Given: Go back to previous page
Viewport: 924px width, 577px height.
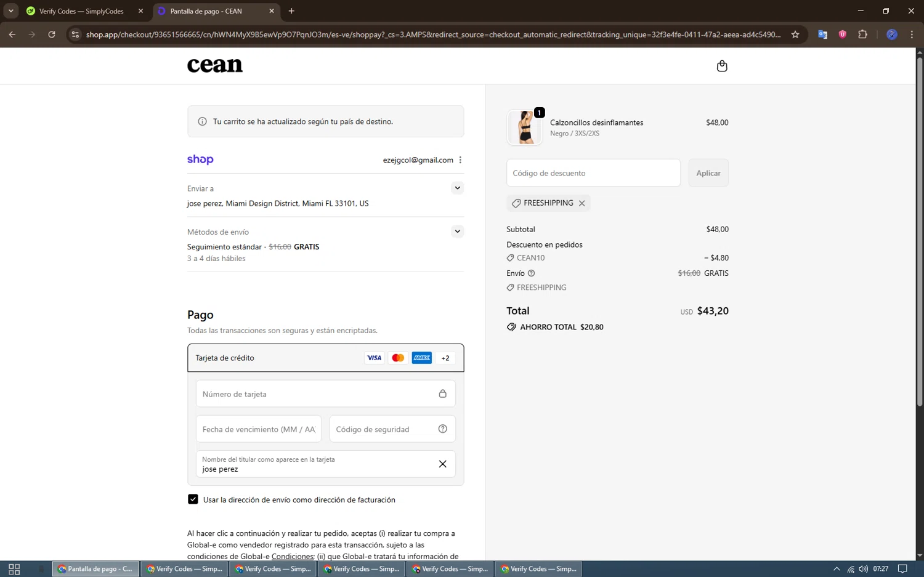Looking at the screenshot, I should click(x=12, y=34).
